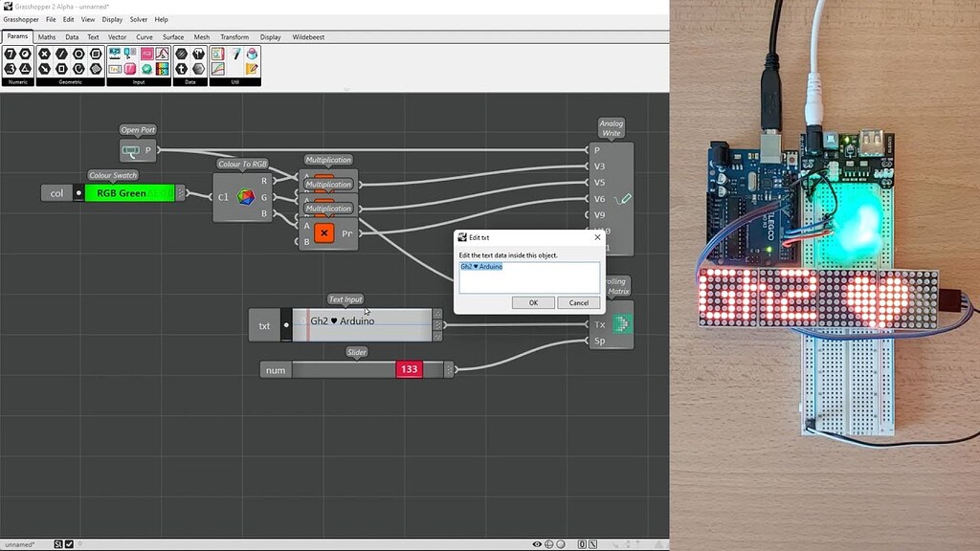The image size is (980, 551).
Task: Toggle the orange A/B switch on the Multiplication component
Action: click(324, 232)
